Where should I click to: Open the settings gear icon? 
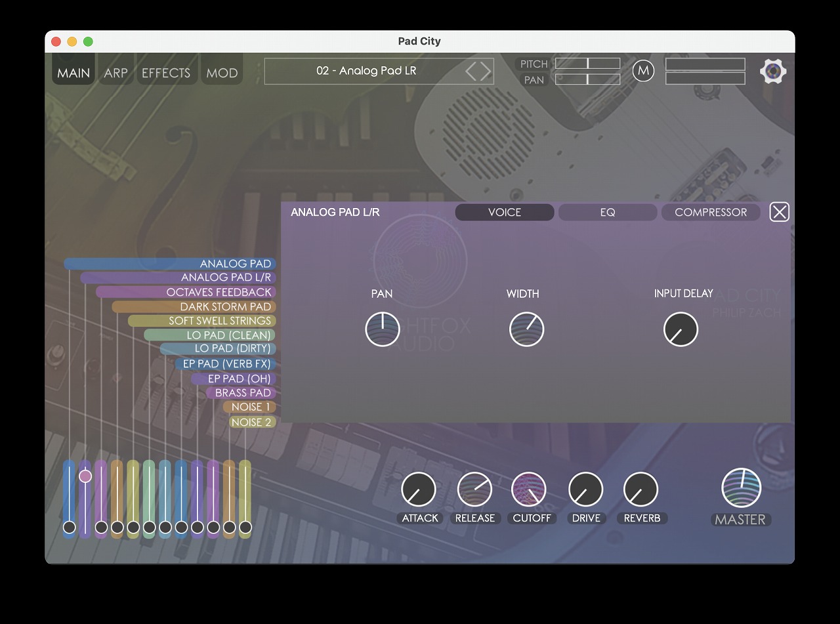(x=773, y=71)
